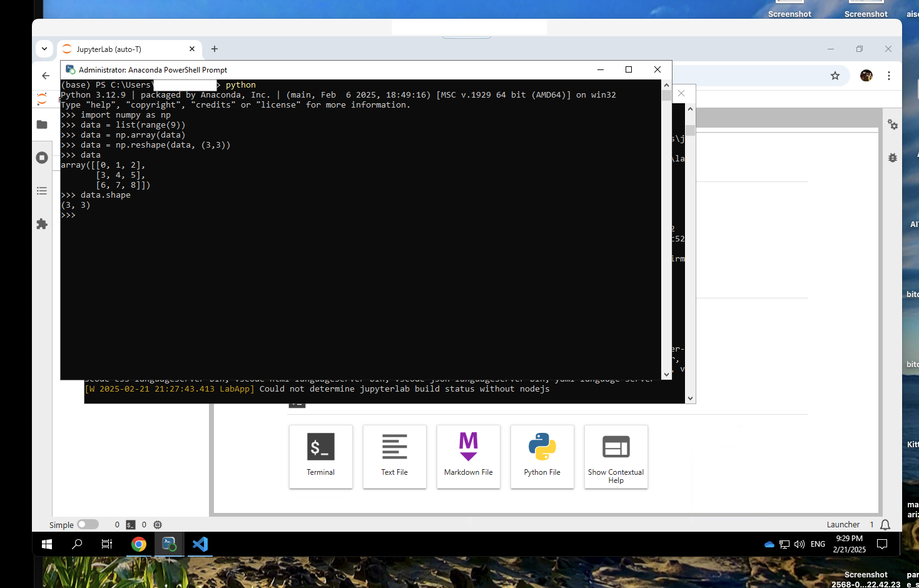Create a new Markdown File
This screenshot has width=919, height=588.
click(x=469, y=456)
